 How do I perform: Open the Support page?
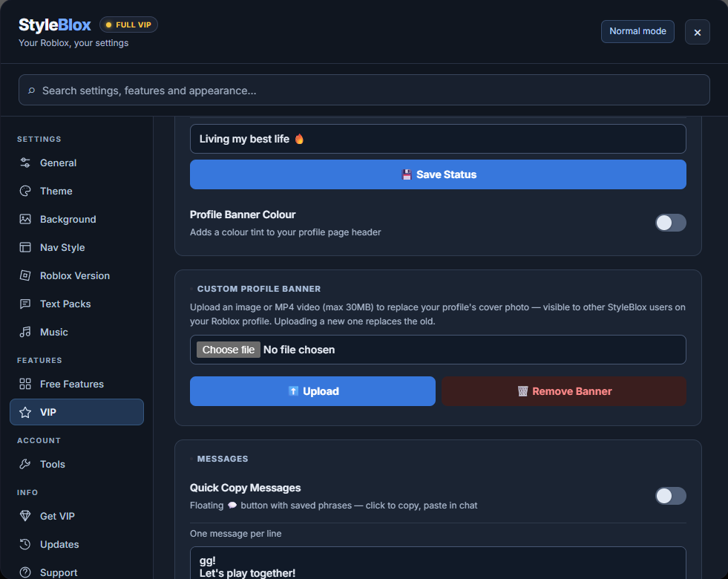[76, 572]
